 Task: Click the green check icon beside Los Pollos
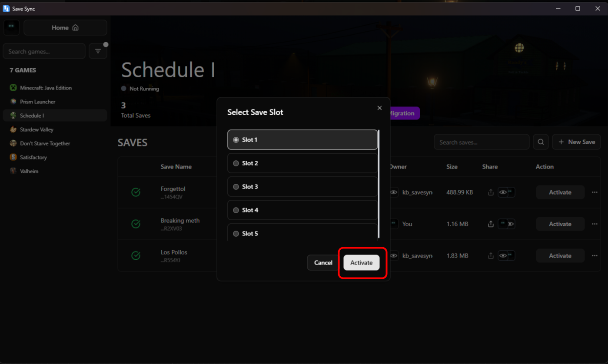click(136, 255)
